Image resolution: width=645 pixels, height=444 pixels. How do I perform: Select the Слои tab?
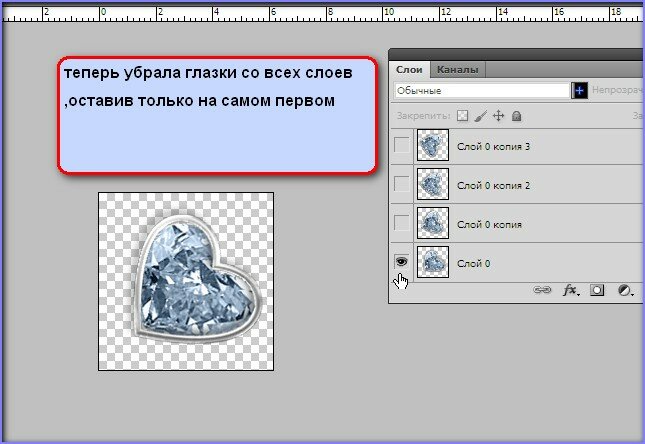tap(409, 70)
